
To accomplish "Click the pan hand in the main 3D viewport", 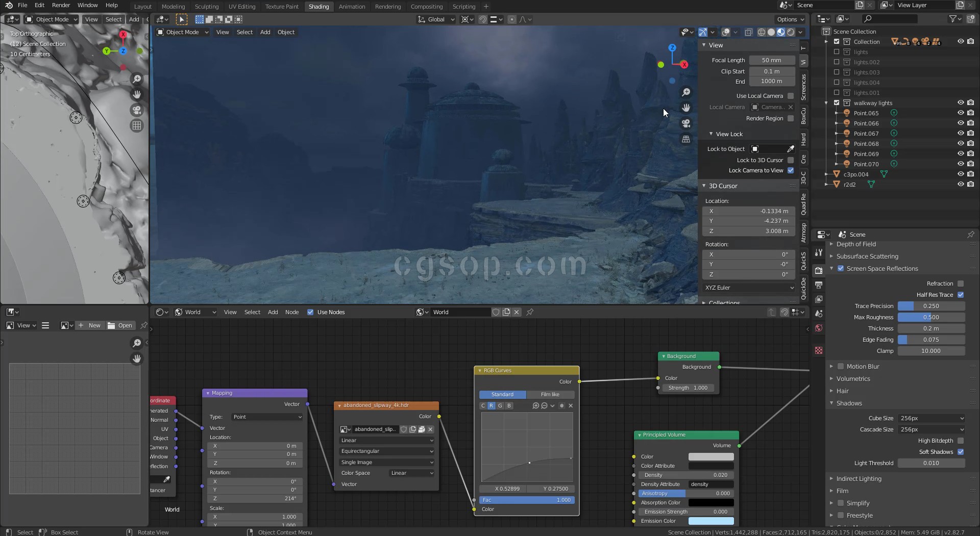I will coord(686,108).
